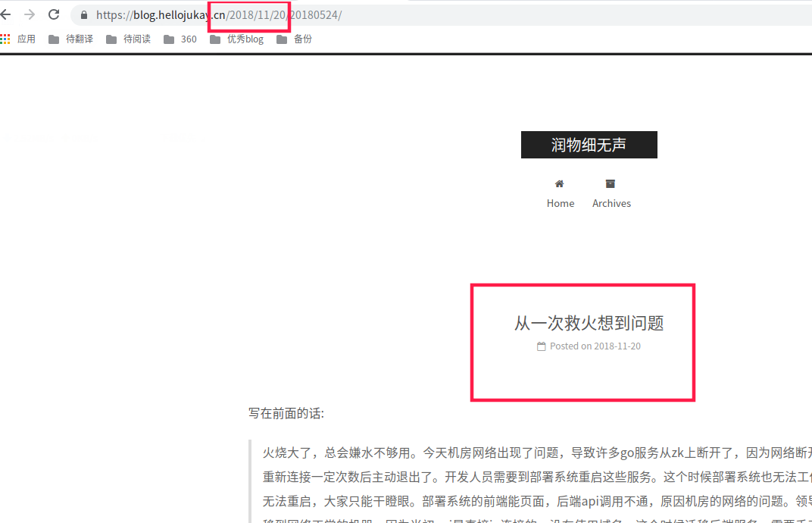Click the Home navigation icon
The height and width of the screenshot is (523, 812).
tap(560, 183)
